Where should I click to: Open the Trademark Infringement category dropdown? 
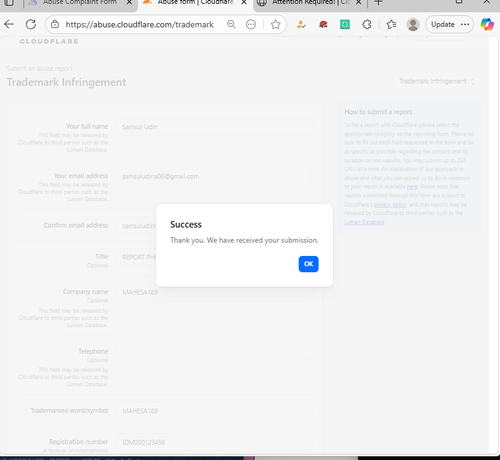click(x=437, y=81)
